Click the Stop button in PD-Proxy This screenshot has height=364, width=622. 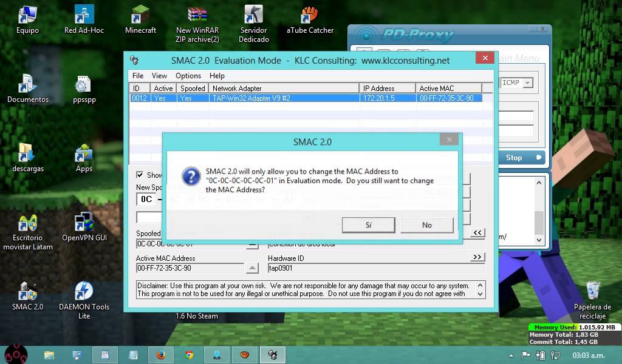[x=521, y=158]
